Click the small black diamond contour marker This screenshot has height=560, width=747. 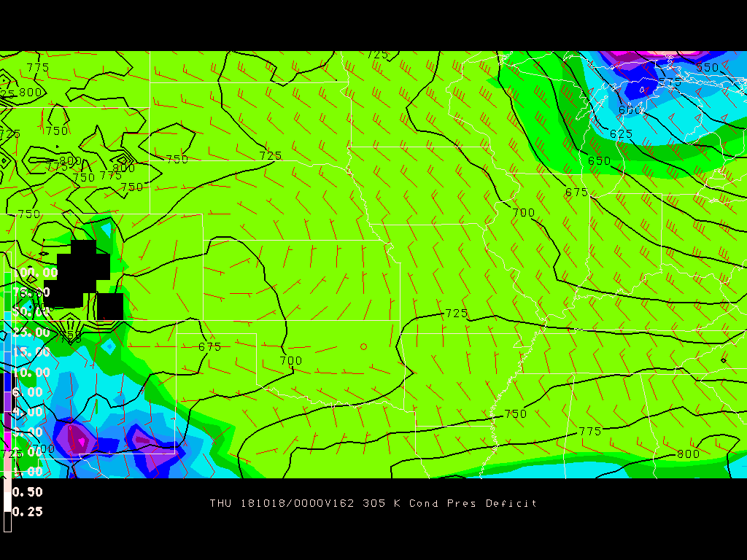[723, 360]
